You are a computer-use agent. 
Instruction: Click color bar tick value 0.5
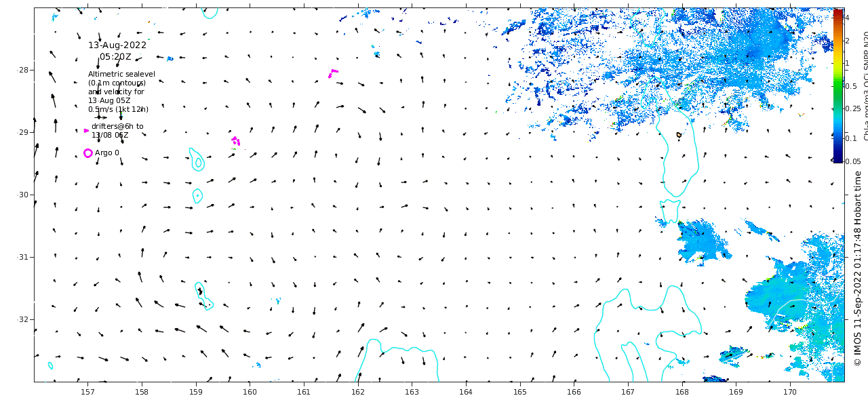(x=850, y=86)
